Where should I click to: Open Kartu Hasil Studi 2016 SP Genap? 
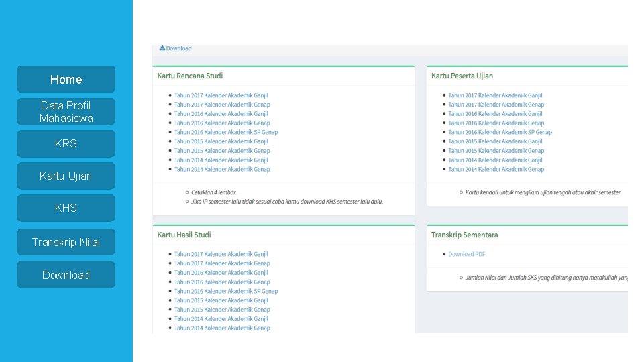226,291
